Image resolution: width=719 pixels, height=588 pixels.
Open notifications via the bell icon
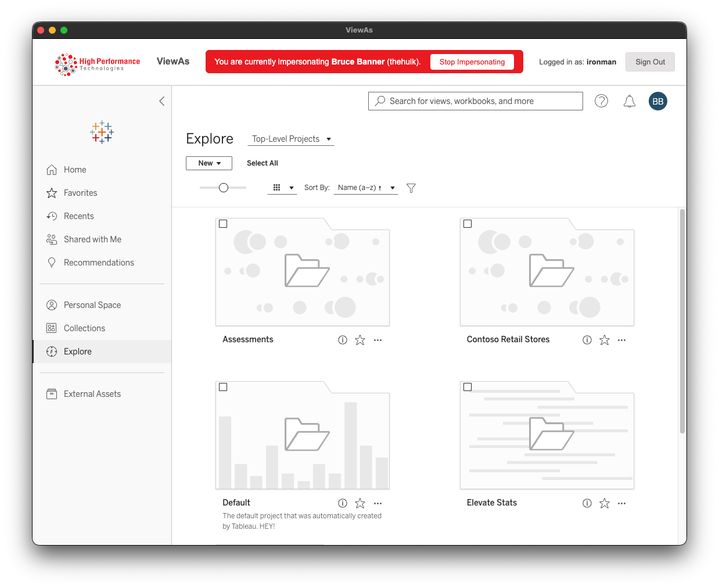(x=630, y=101)
